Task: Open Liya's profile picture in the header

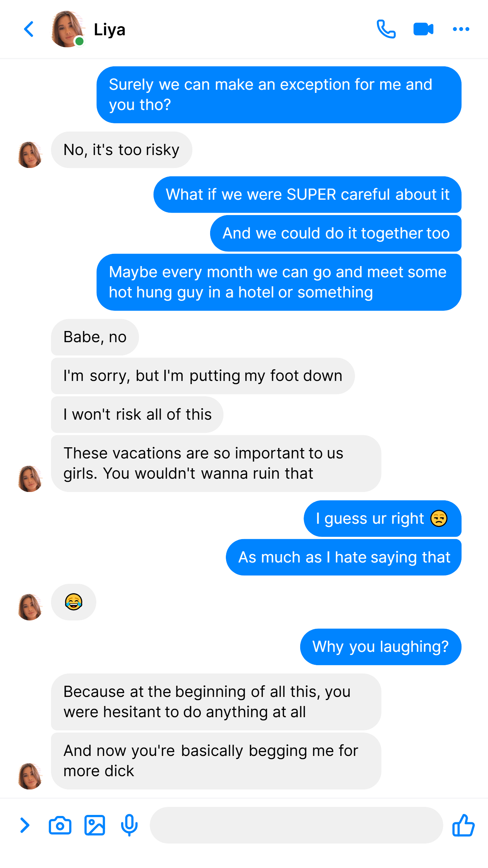Action: coord(68,29)
